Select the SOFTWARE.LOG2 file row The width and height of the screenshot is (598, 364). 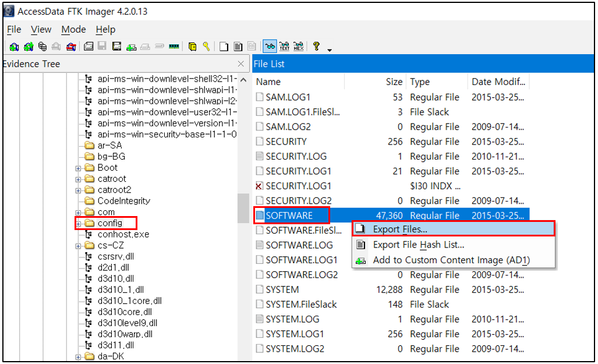click(391, 275)
